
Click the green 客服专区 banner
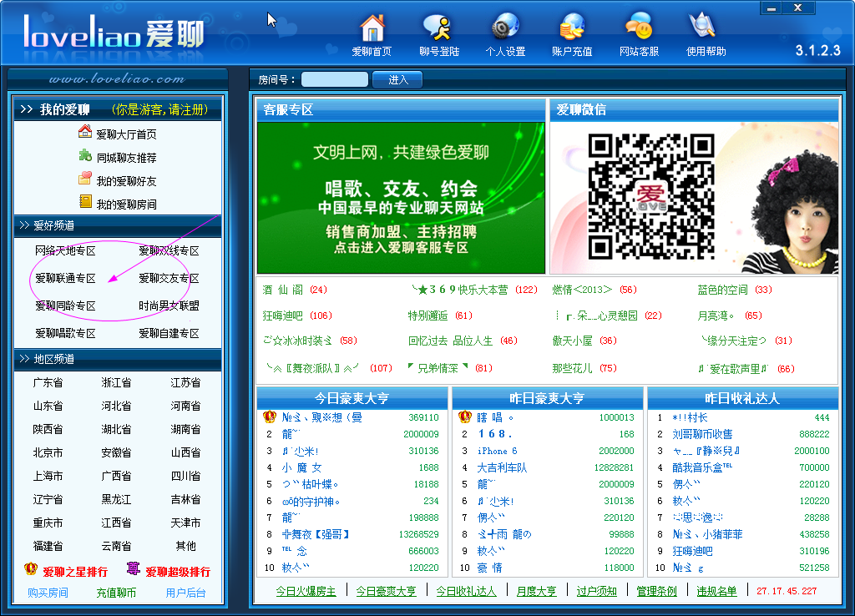401,198
